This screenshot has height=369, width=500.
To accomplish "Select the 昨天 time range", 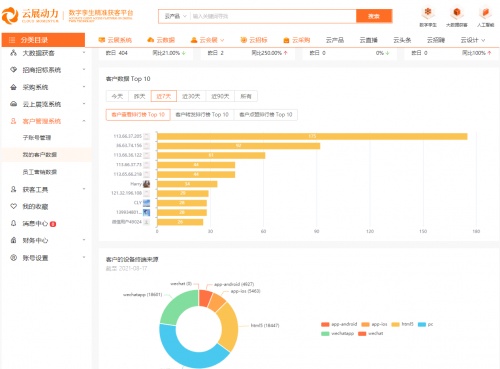I will click(x=140, y=96).
